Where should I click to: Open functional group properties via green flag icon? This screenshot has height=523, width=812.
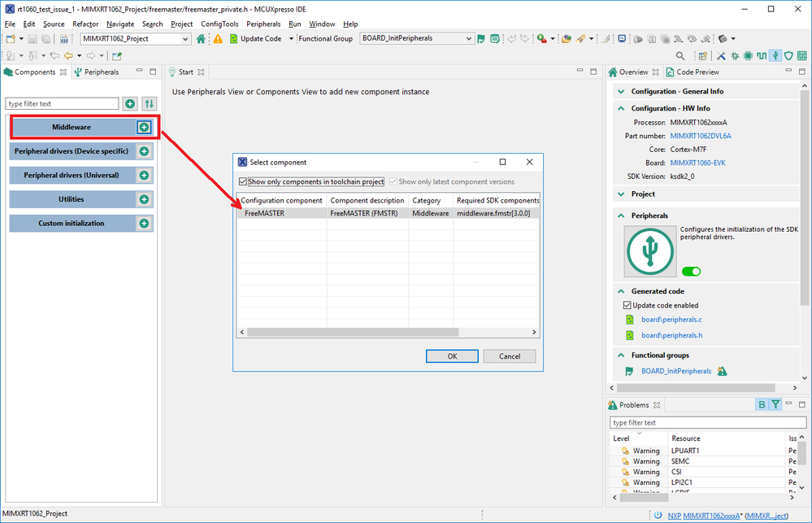482,39
